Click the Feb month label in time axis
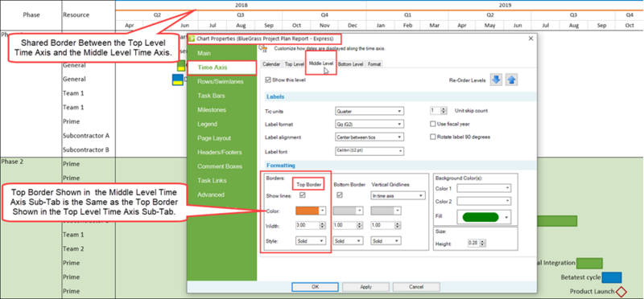This screenshot has width=644, height=299. tap(407, 25)
